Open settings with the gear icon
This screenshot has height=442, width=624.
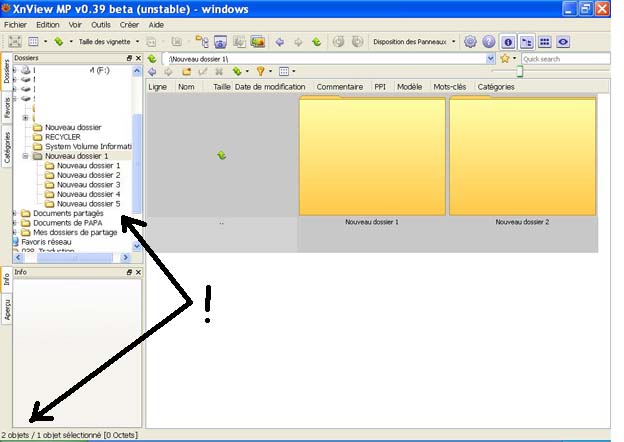(470, 41)
